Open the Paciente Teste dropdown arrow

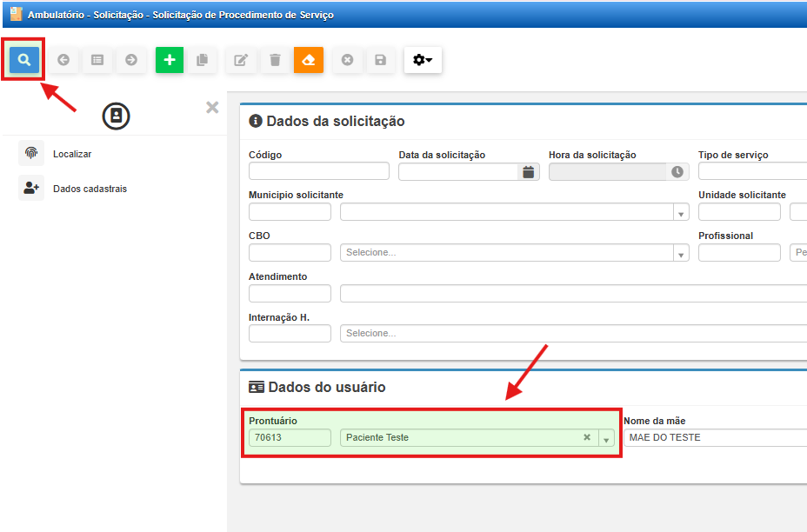[x=606, y=438]
